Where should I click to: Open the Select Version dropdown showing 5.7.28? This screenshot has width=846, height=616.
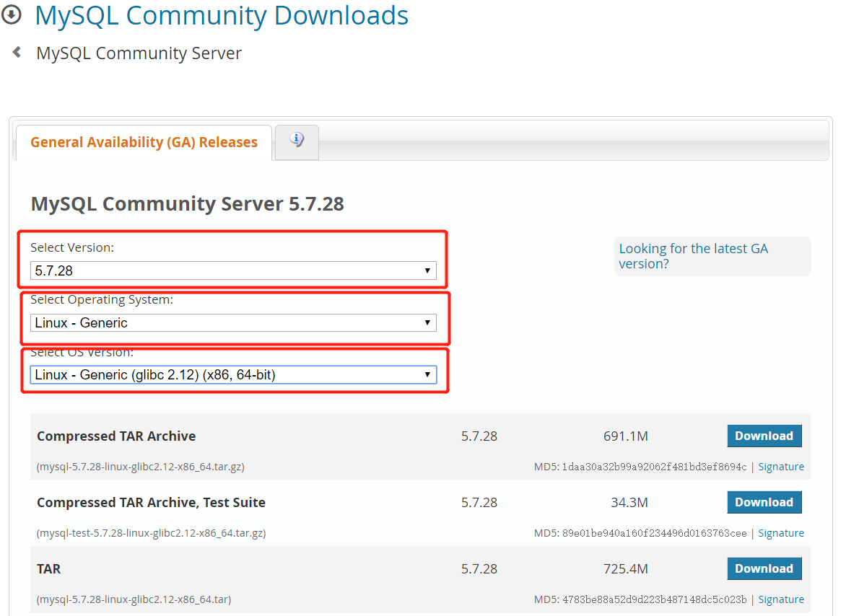tap(233, 270)
